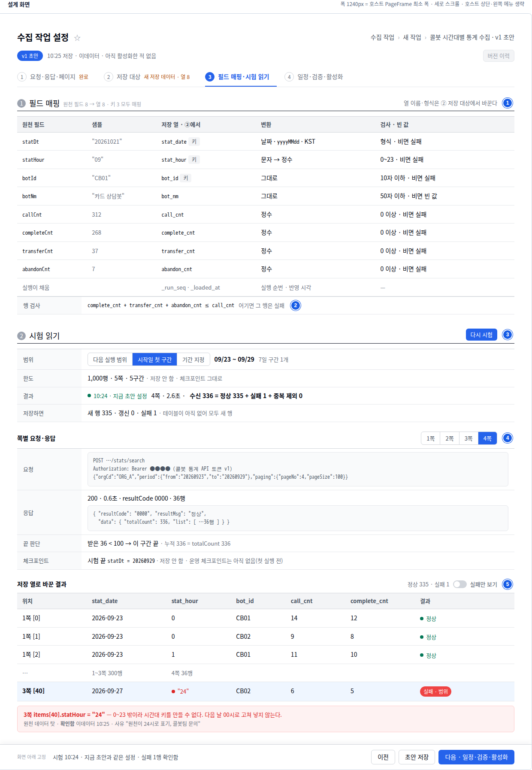Viewport: 532px width, 770px height.
Task: Click the error message about statHour "24"
Action: 266,719
